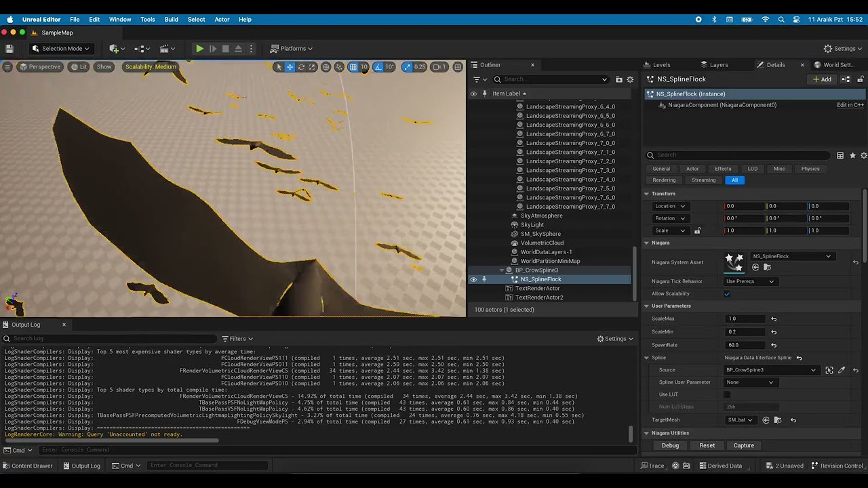Viewport: 868px width, 488px height.
Task: Open the Blueprints toolbar icon
Action: coord(140,49)
